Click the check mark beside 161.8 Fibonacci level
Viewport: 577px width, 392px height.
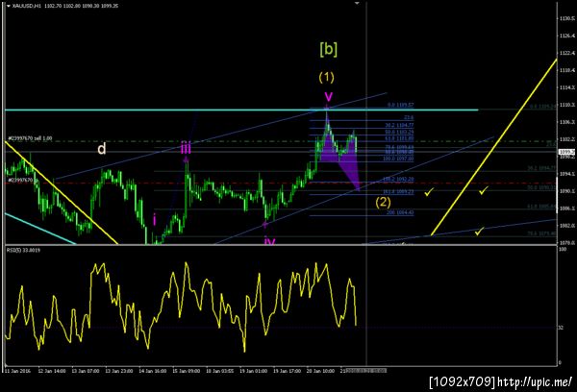(x=429, y=191)
